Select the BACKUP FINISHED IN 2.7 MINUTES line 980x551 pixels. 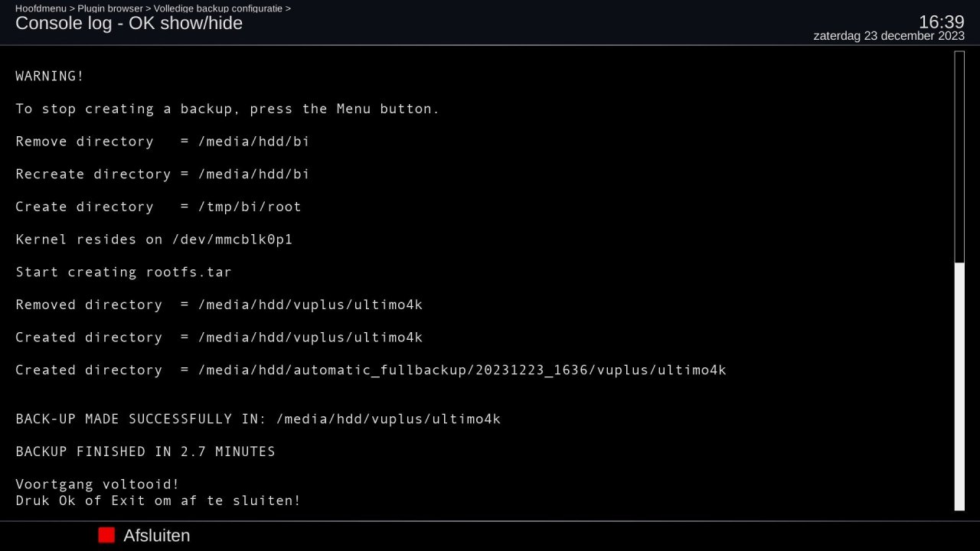pos(145,452)
